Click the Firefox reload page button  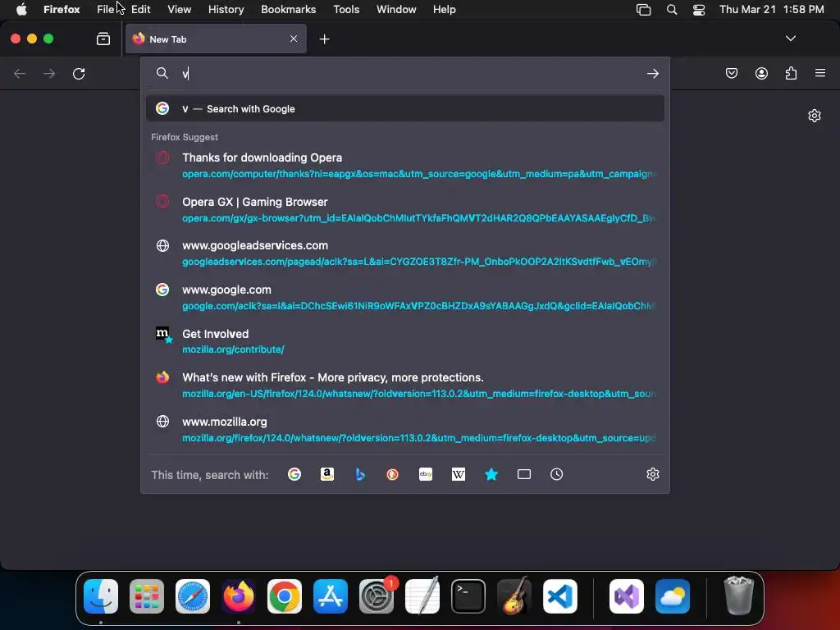pos(79,73)
